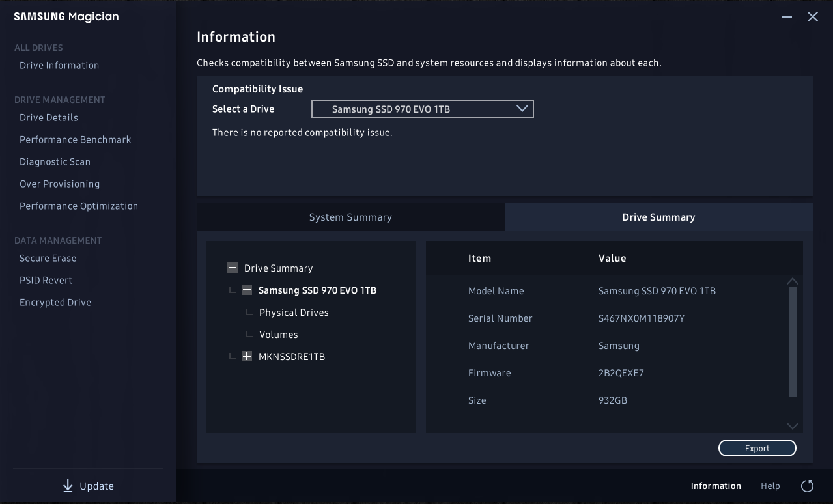Expand the MKNSSDRE1TB tree node
This screenshot has height=504, width=833.
coord(247,356)
